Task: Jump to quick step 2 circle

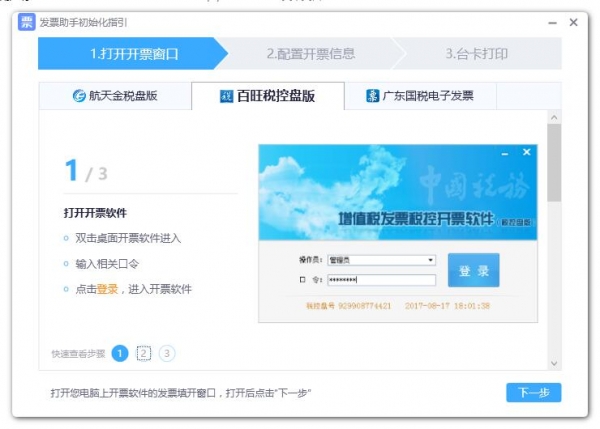Action: tap(143, 353)
